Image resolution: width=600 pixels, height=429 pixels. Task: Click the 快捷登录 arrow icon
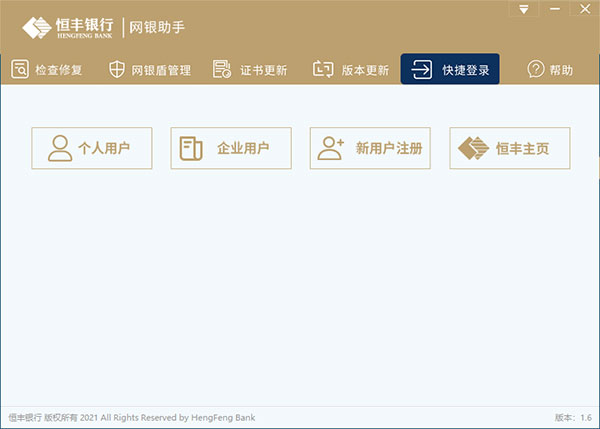click(x=421, y=69)
